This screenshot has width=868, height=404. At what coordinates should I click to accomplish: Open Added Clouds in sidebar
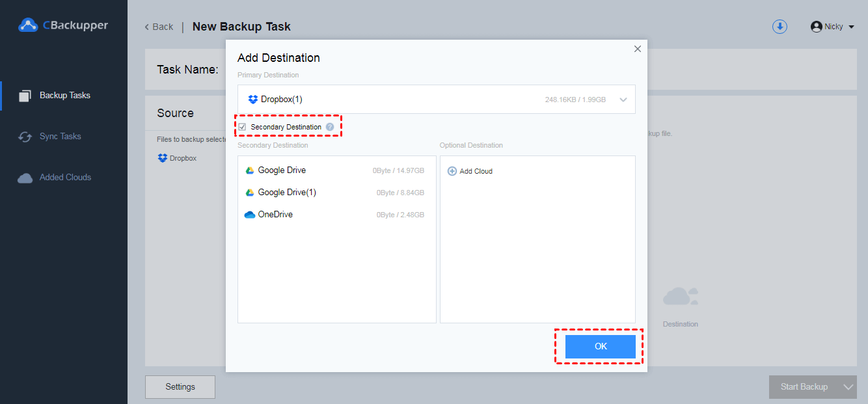click(x=64, y=178)
